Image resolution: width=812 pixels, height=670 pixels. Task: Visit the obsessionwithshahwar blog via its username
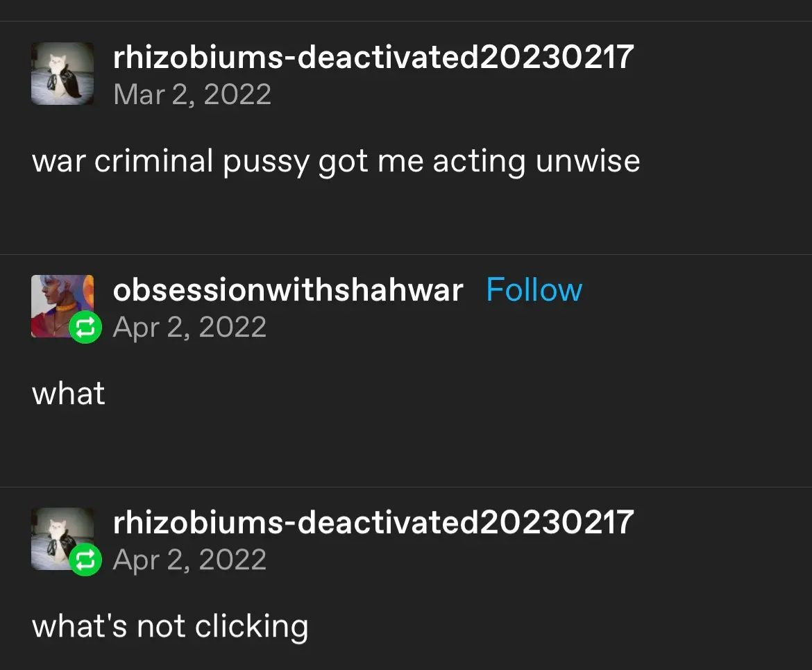pyautogui.click(x=288, y=290)
